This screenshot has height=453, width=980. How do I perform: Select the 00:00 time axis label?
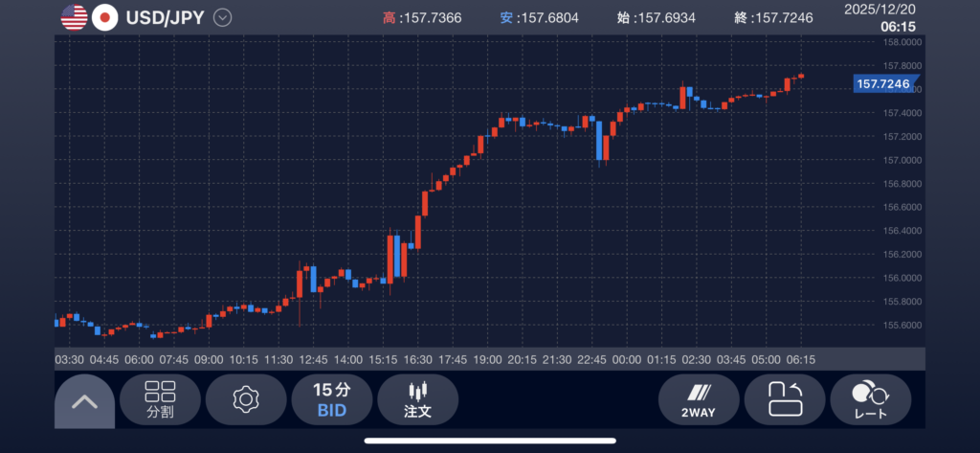626,359
